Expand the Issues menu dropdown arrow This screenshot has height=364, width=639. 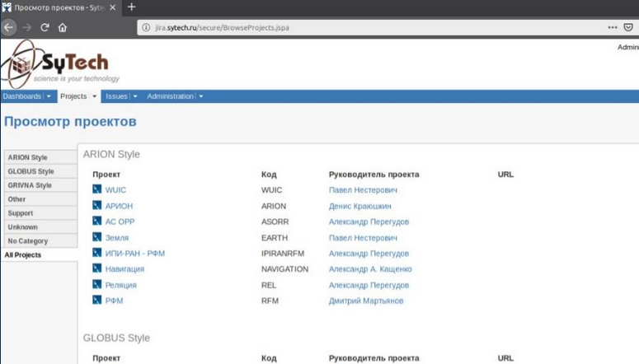coord(134,96)
